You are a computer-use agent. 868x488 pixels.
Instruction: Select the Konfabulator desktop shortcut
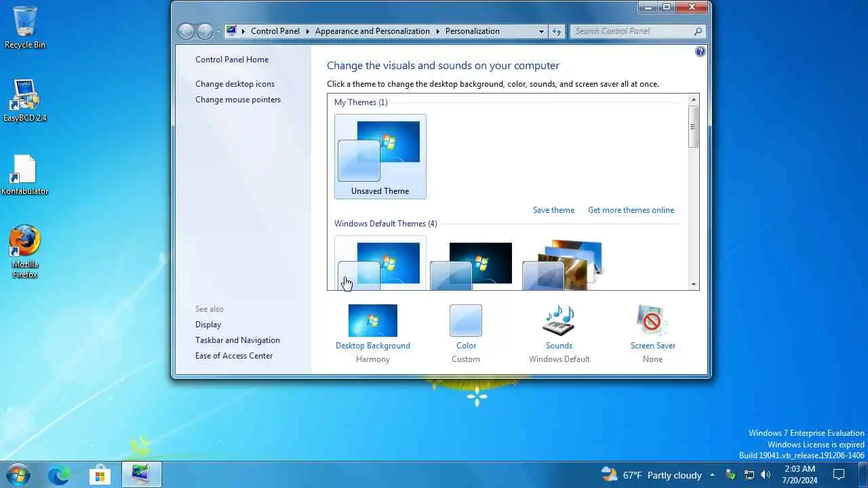coord(25,174)
